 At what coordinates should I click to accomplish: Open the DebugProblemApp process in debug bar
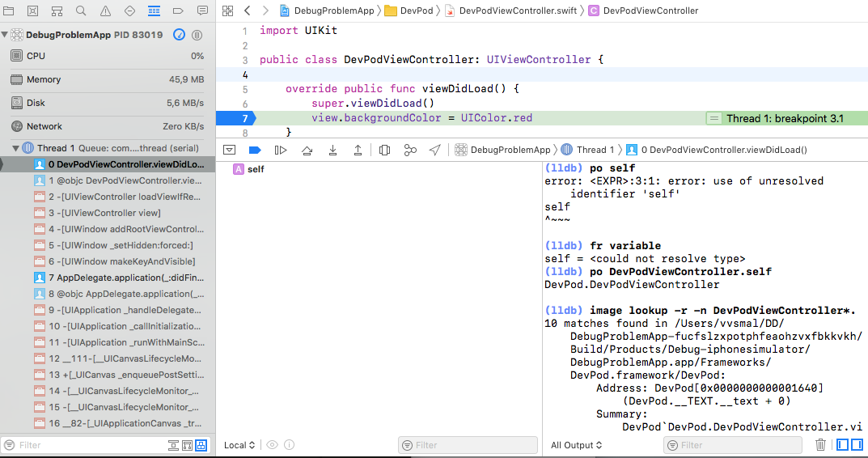tap(502, 150)
